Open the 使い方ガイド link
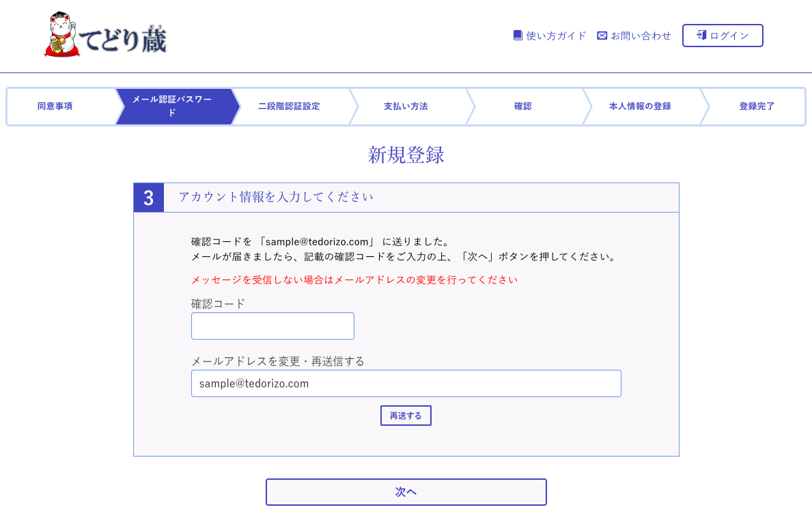This screenshot has height=516, width=812. click(556, 36)
